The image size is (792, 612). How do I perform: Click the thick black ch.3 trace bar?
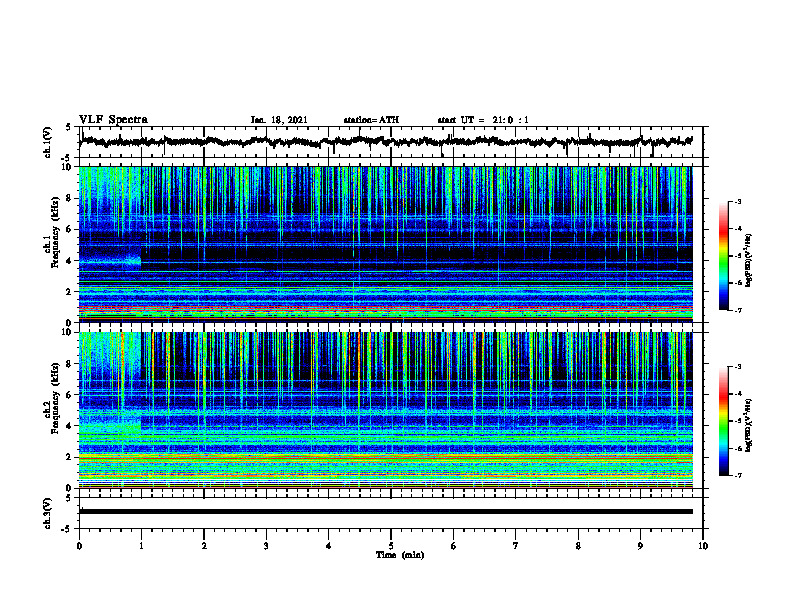pyautogui.click(x=386, y=512)
